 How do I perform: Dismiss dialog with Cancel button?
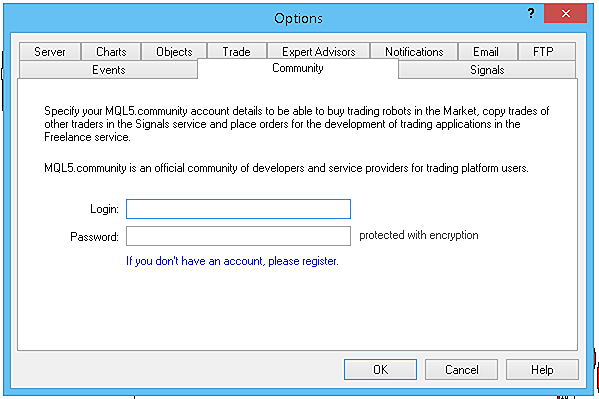pyautogui.click(x=461, y=370)
